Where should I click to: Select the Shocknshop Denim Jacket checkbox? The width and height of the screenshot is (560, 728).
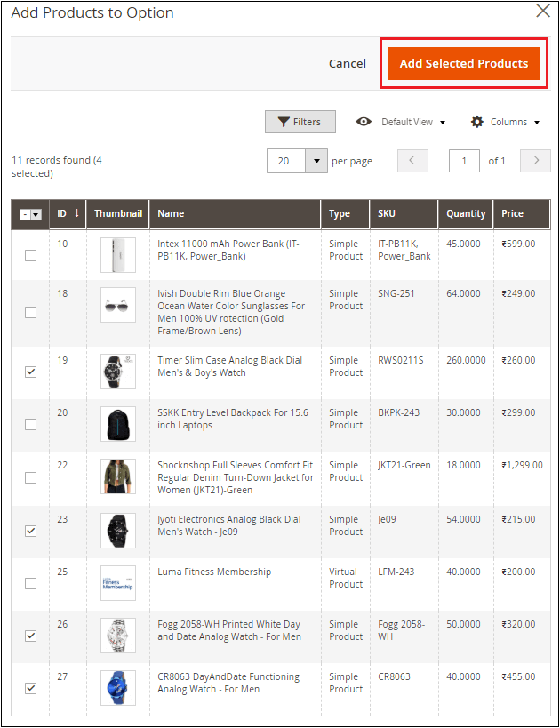[x=30, y=477]
